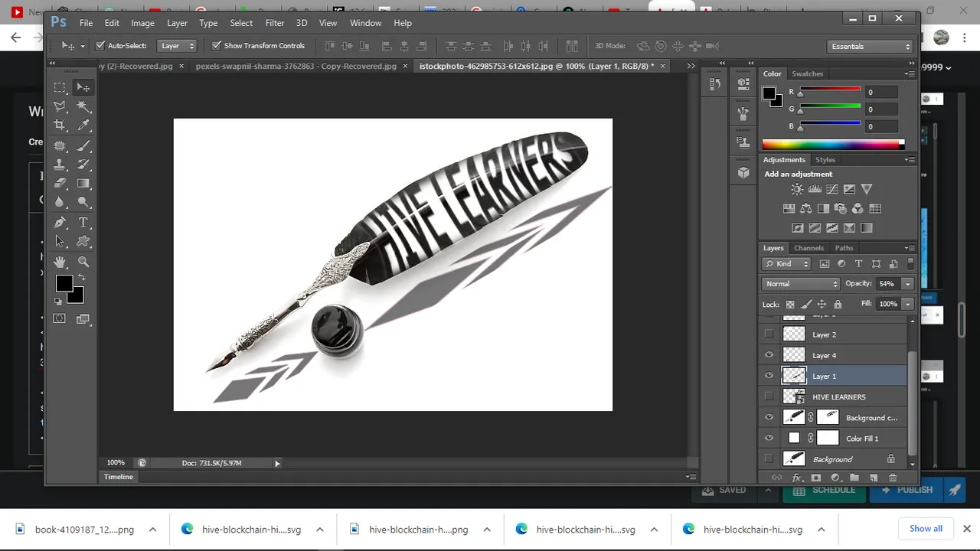The width and height of the screenshot is (980, 551).
Task: Select the Custom Shape tool
Action: point(83,242)
